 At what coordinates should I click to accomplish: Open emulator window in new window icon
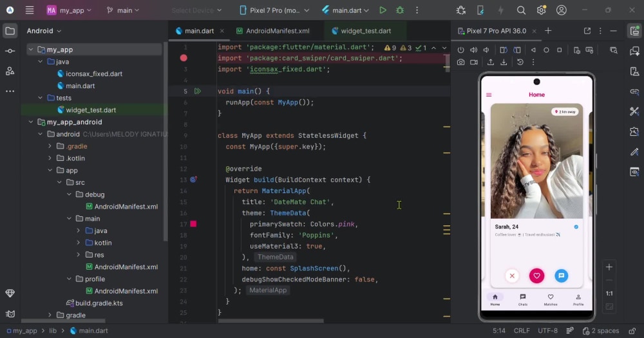coord(587,31)
